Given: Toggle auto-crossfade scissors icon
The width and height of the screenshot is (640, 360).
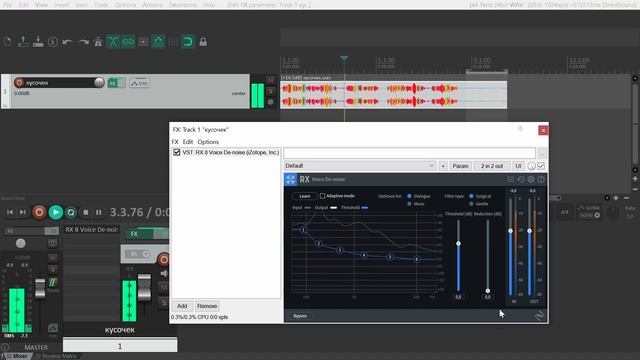Looking at the screenshot, I should (113, 42).
